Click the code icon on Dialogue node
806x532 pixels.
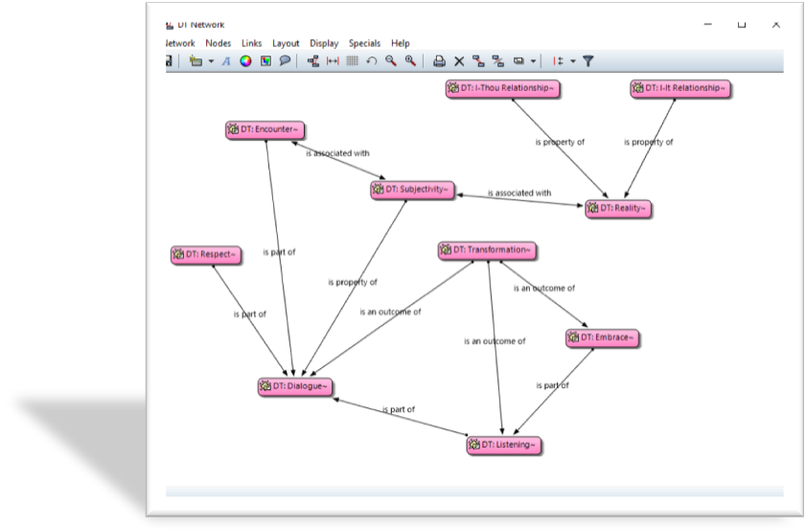[265, 386]
